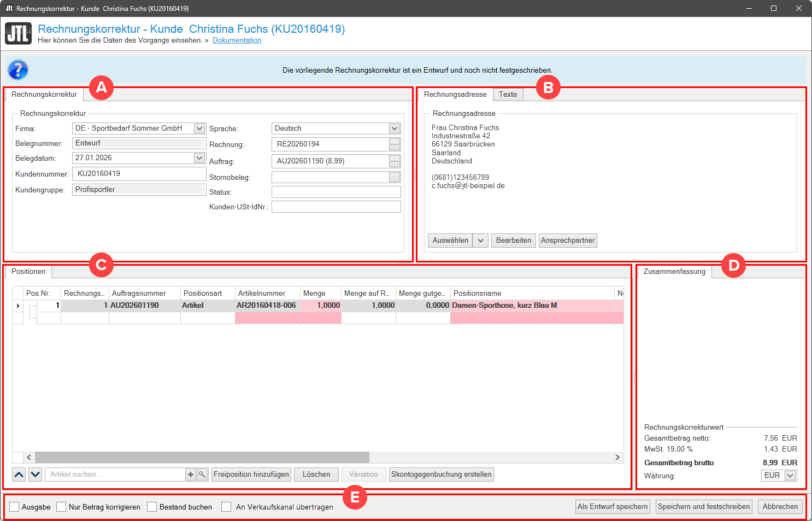This screenshot has width=812, height=521.
Task: Move position down with arrow icon
Action: (36, 475)
